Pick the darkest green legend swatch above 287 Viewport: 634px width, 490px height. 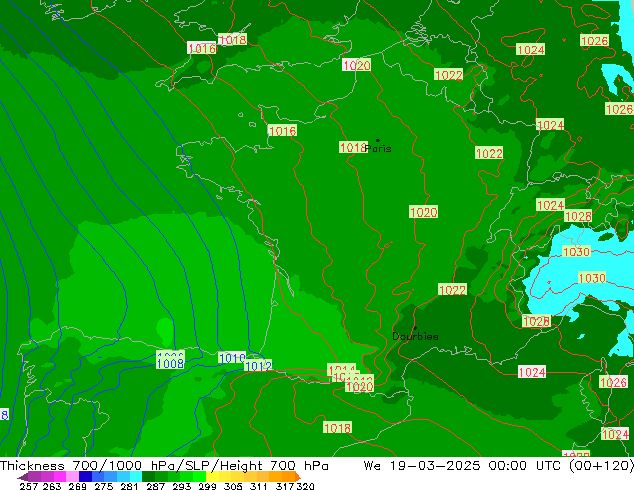point(148,476)
